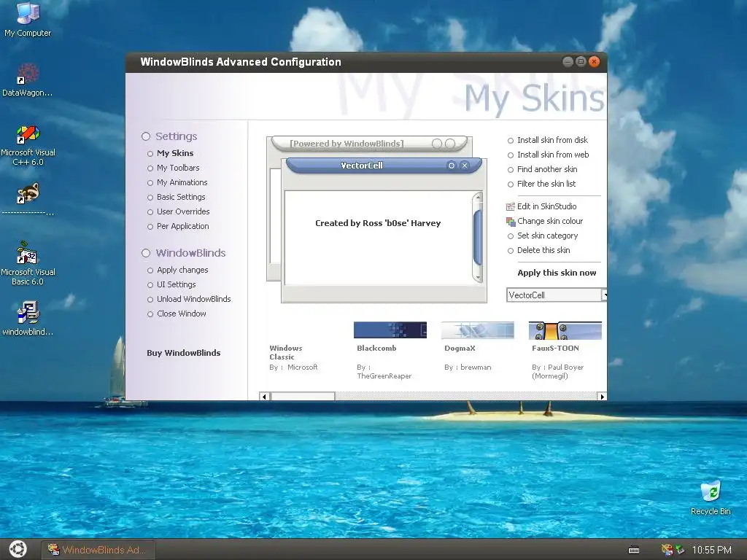Screen dimensions: 747x560
Task: Click the brewman author text
Action: (476, 367)
